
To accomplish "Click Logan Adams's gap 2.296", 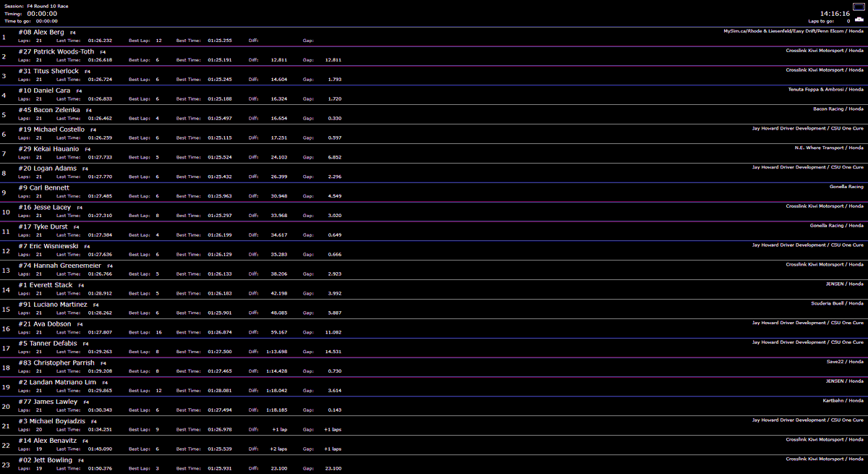I will 335,177.
